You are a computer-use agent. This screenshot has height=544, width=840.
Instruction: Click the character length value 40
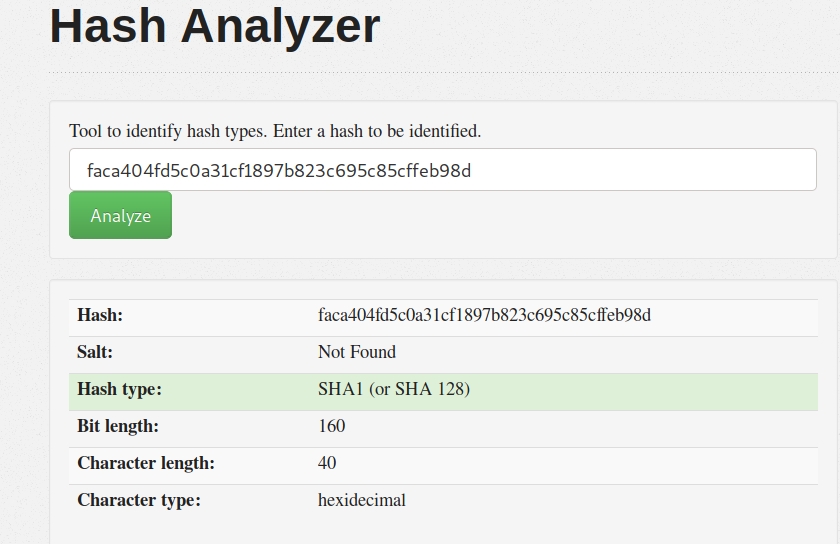click(x=327, y=463)
